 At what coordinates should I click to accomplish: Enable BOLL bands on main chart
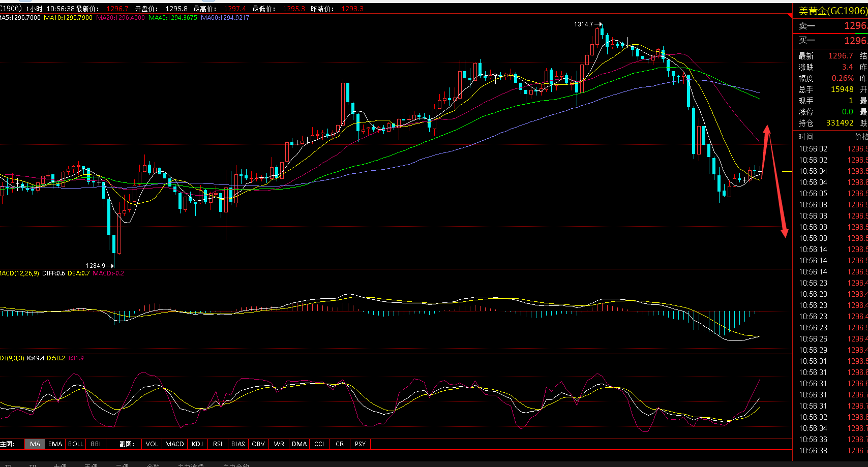76,444
